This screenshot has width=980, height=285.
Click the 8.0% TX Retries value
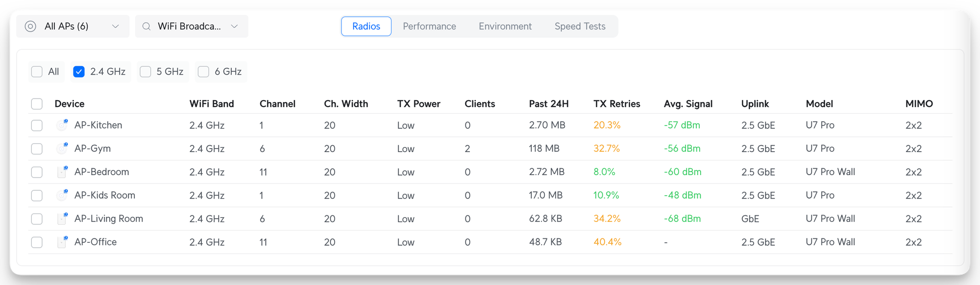pos(604,172)
